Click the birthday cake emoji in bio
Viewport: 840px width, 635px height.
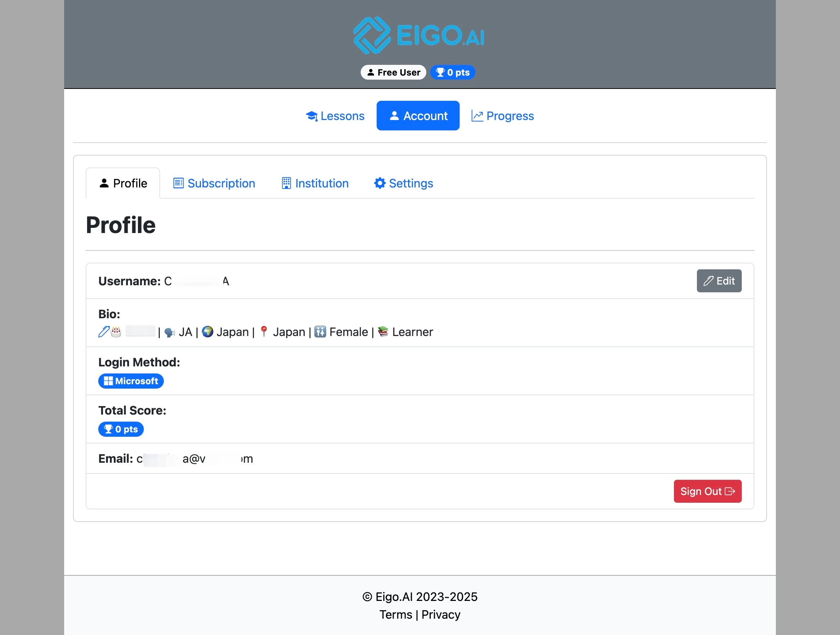[116, 332]
